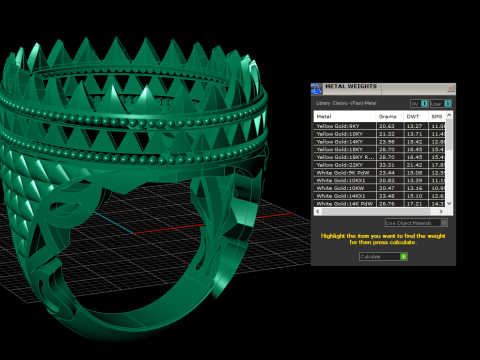Viewport: 480px width, 360px height.
Task: Sort by the DWT column header
Action: 416,116
